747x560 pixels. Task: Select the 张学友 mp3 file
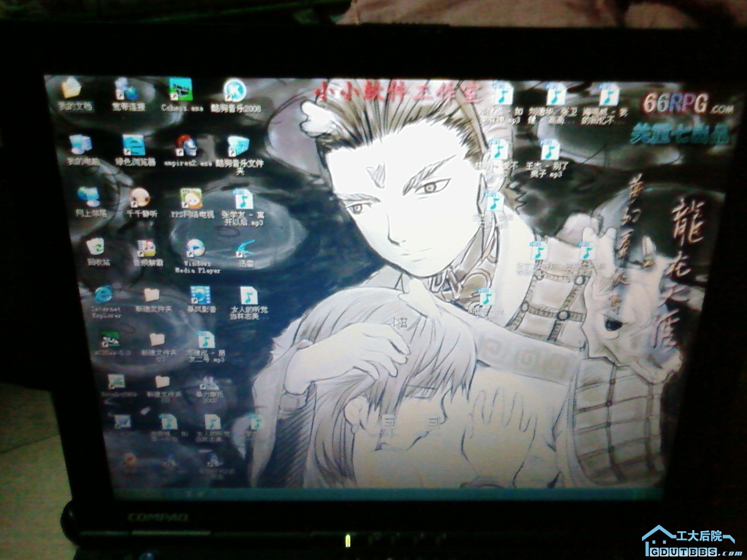243,200
